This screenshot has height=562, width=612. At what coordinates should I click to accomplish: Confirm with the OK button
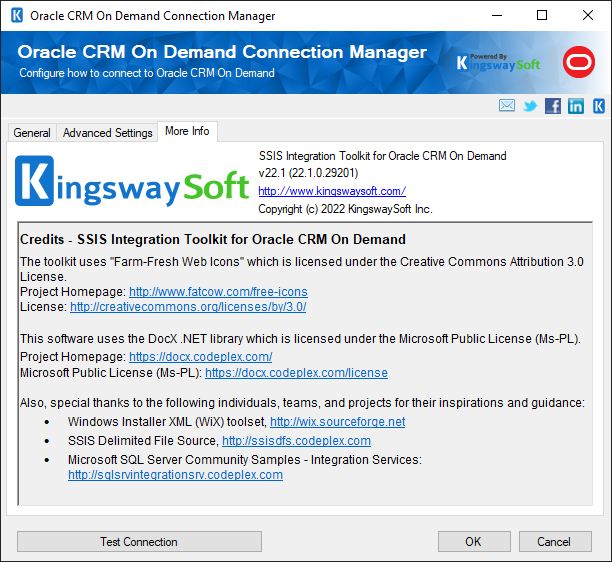[x=474, y=542]
